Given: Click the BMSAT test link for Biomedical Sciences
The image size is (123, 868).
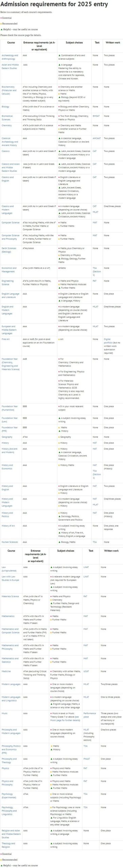Looking at the screenshot, I should (x=96, y=116).
